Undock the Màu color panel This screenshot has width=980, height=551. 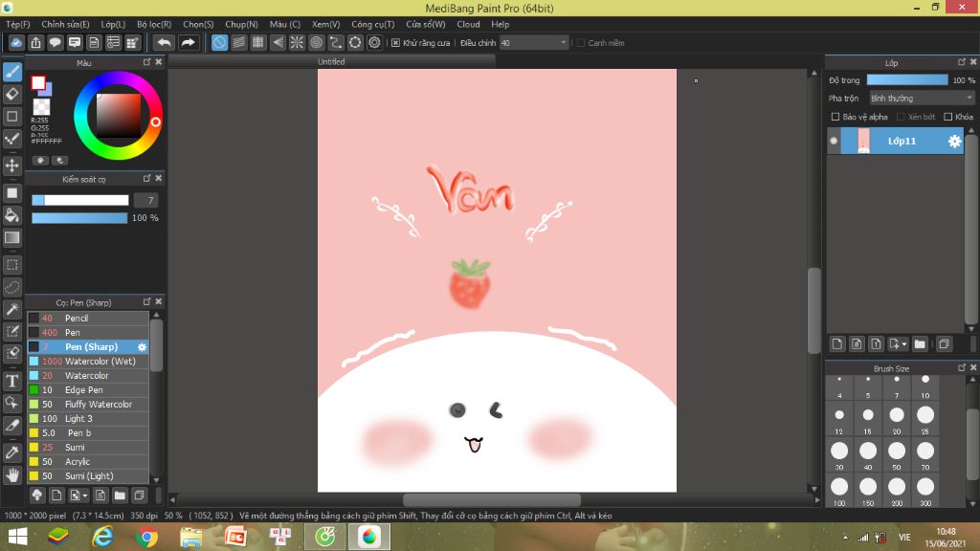pos(146,62)
